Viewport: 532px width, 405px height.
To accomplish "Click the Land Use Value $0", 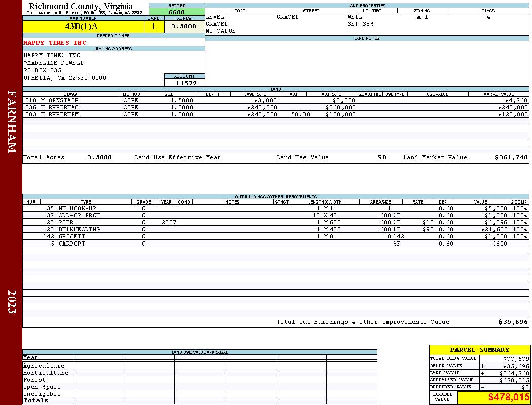I will [x=382, y=157].
